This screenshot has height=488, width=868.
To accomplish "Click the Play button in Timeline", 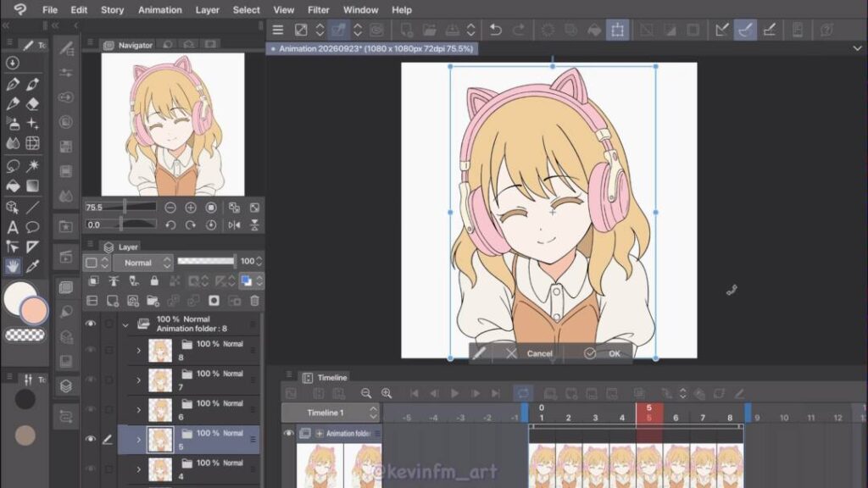I will point(454,393).
